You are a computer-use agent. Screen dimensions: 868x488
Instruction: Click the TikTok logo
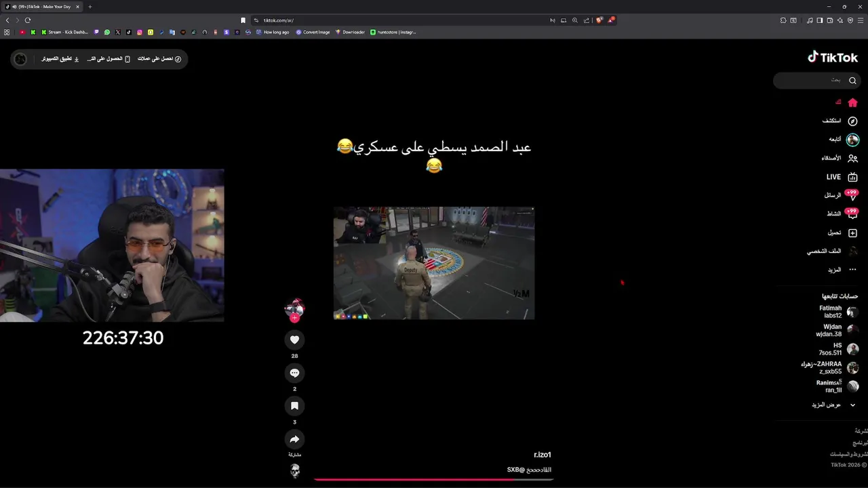pyautogui.click(x=832, y=58)
